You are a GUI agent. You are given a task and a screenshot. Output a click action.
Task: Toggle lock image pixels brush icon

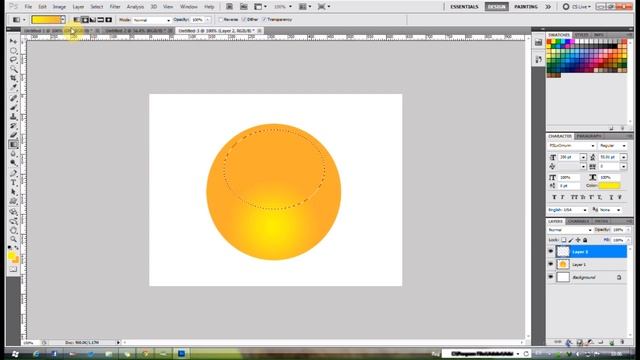pyautogui.click(x=571, y=240)
